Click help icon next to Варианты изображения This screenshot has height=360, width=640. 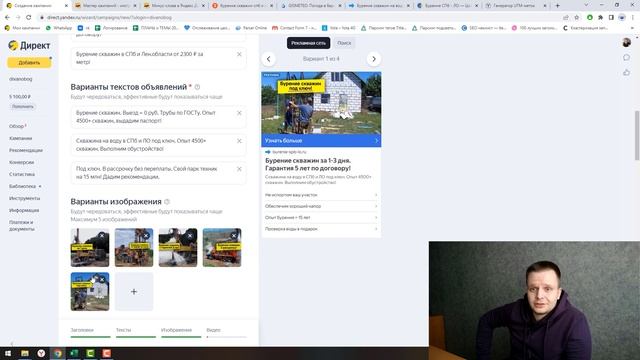coord(167,202)
